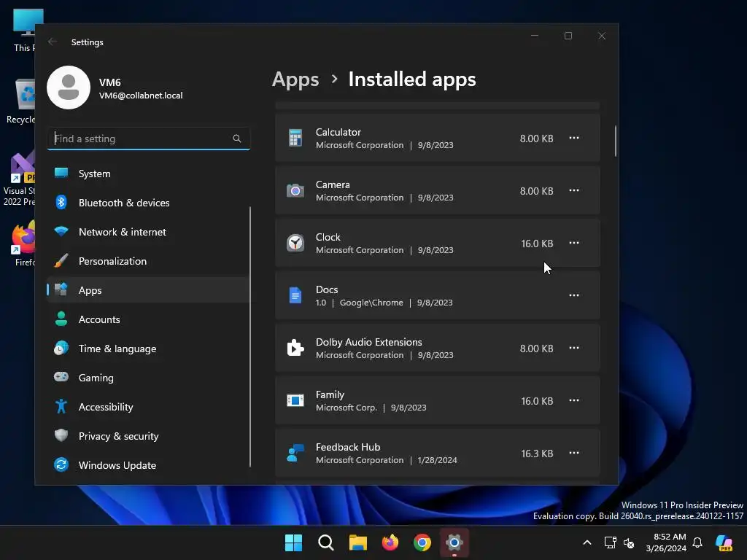Open taskbar Search
The height and width of the screenshot is (560, 747).
pos(326,542)
